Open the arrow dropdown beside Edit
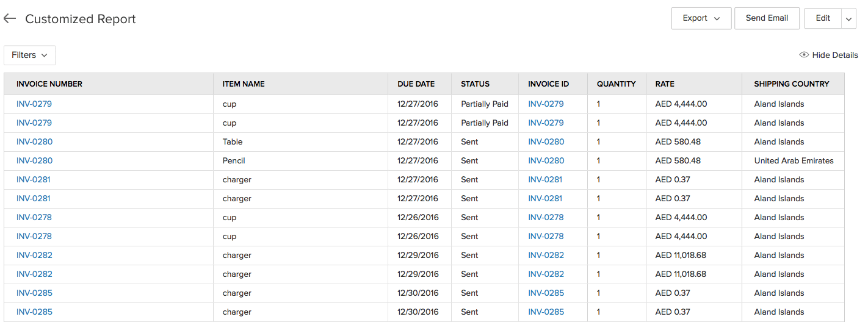Viewport: 868px width, 322px height. [x=849, y=19]
